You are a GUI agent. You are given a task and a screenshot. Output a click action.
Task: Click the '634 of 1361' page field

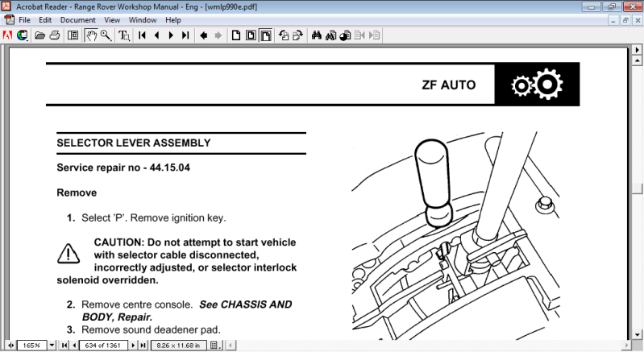102,346
